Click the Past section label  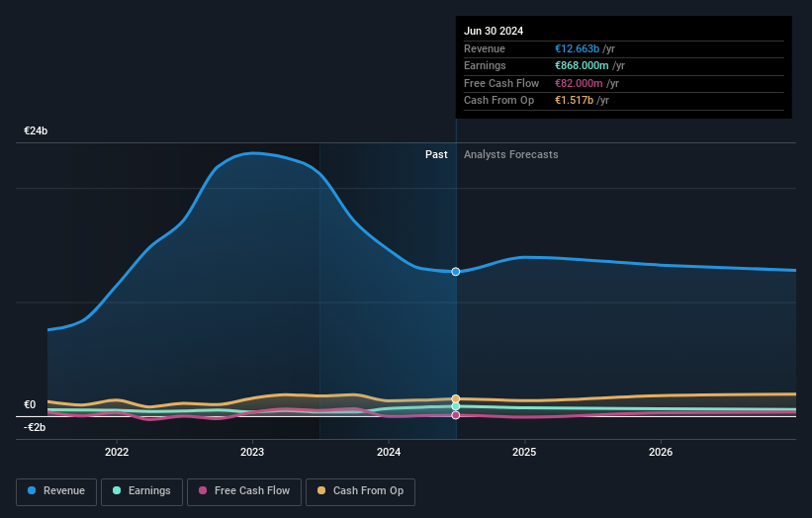[436, 154]
